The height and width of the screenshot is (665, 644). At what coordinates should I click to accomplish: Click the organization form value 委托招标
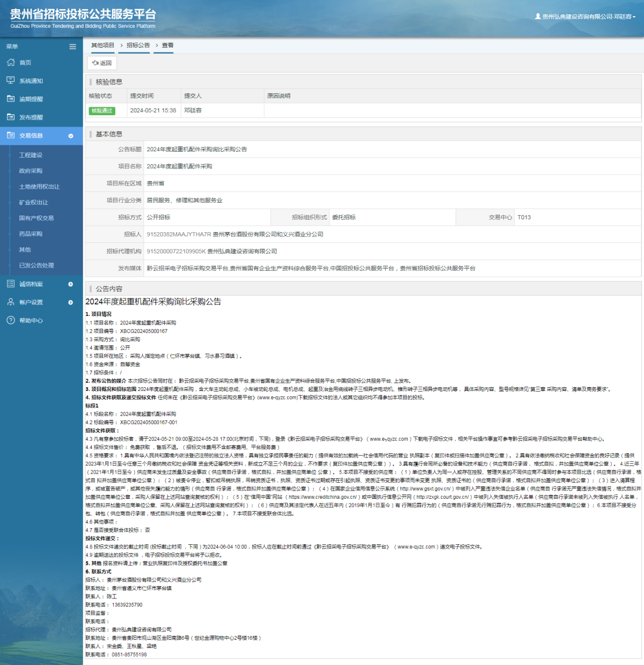pyautogui.click(x=344, y=218)
